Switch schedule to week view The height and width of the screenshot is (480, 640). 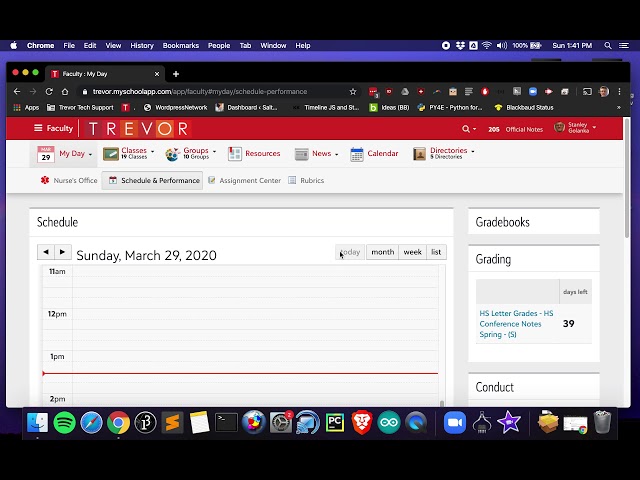pos(412,252)
